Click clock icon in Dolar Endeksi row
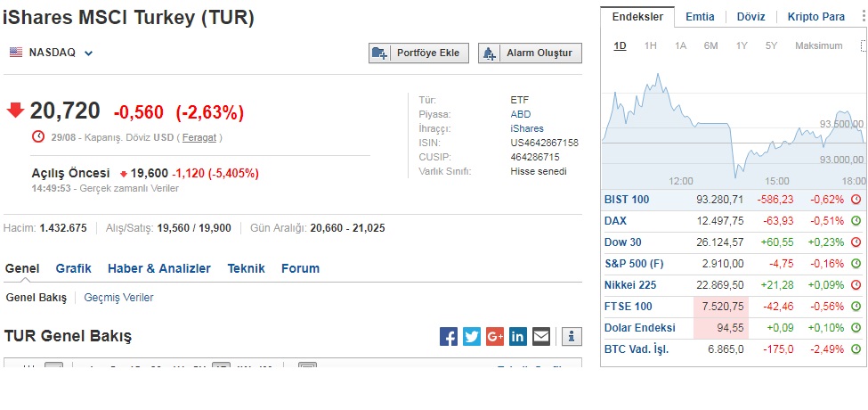 856,328
